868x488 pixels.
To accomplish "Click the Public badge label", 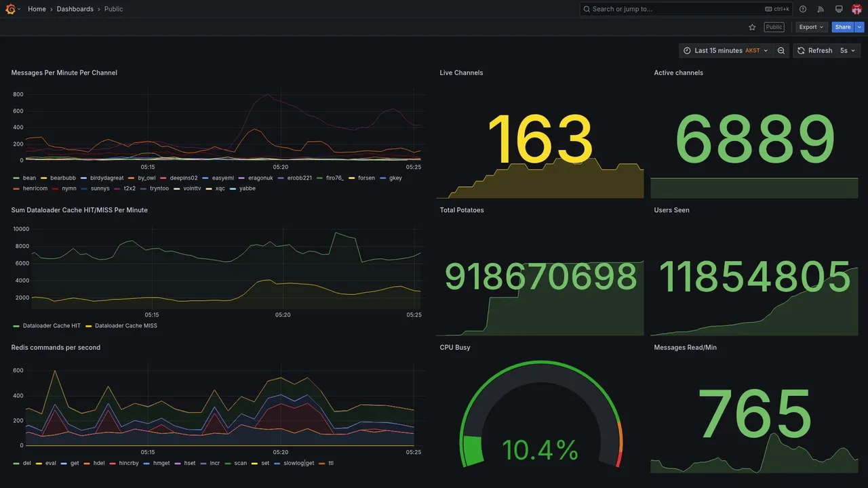I will (774, 27).
